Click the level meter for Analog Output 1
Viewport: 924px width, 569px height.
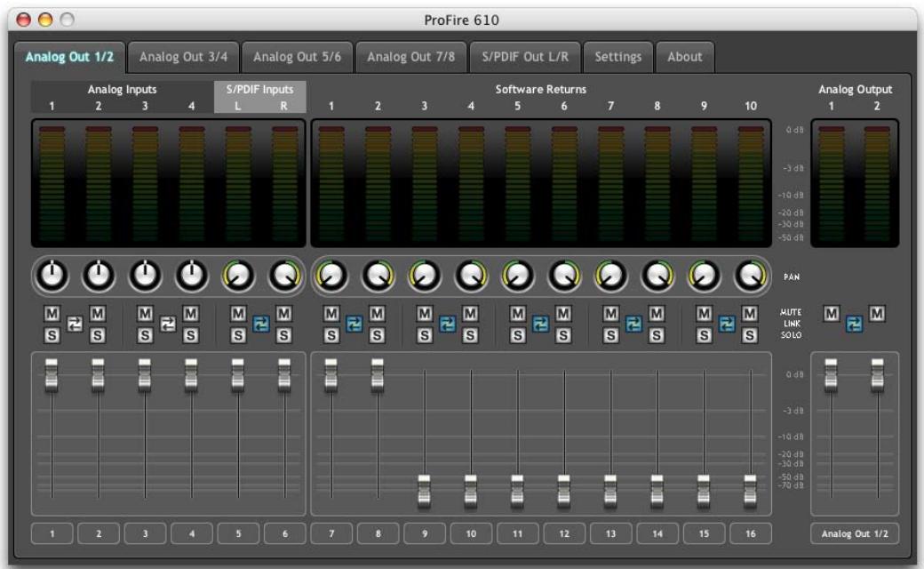[x=832, y=183]
